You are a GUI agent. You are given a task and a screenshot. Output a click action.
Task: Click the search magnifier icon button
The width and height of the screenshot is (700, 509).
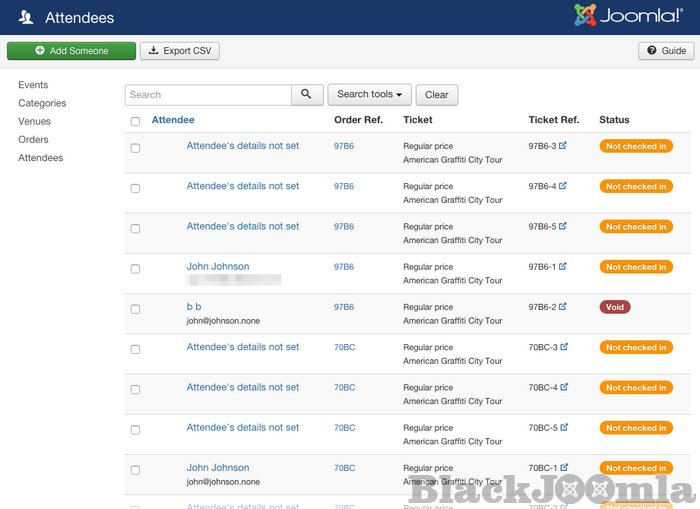[x=307, y=95]
